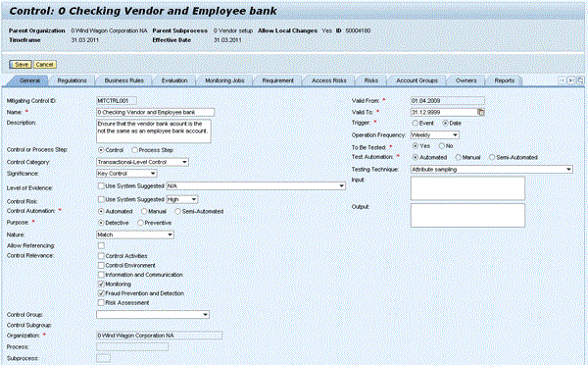Uncheck Fraud Prevention and Detection checkbox
This screenshot has width=588, height=365.
tap(101, 293)
